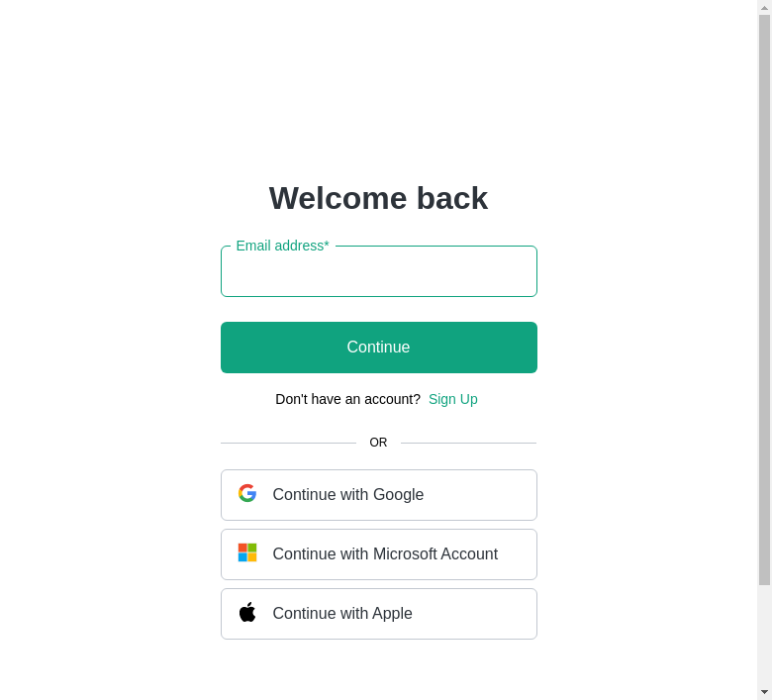Image resolution: width=772 pixels, height=700 pixels.
Task: Click the asterisk after Email address
Action: [x=327, y=244]
